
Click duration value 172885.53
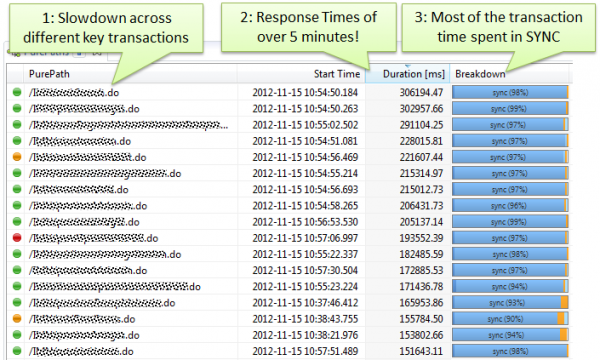(x=421, y=270)
